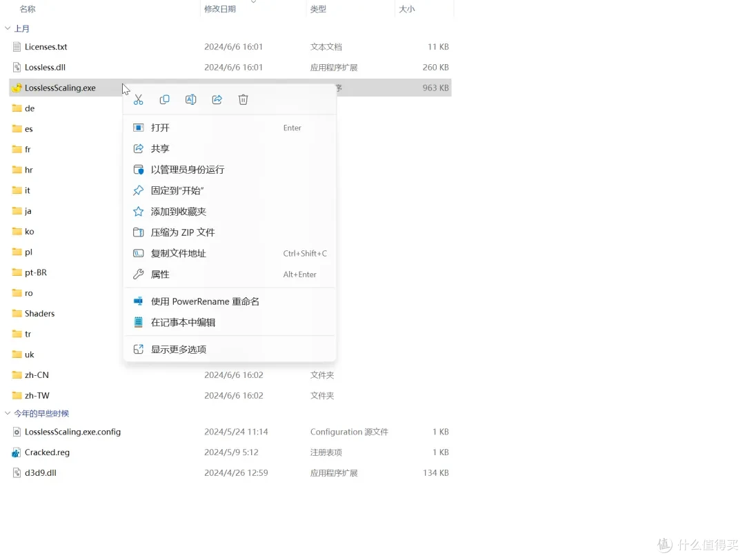Screen dimensions: 745x560
Task: Choose 打开 from the context menu
Action: click(x=230, y=128)
